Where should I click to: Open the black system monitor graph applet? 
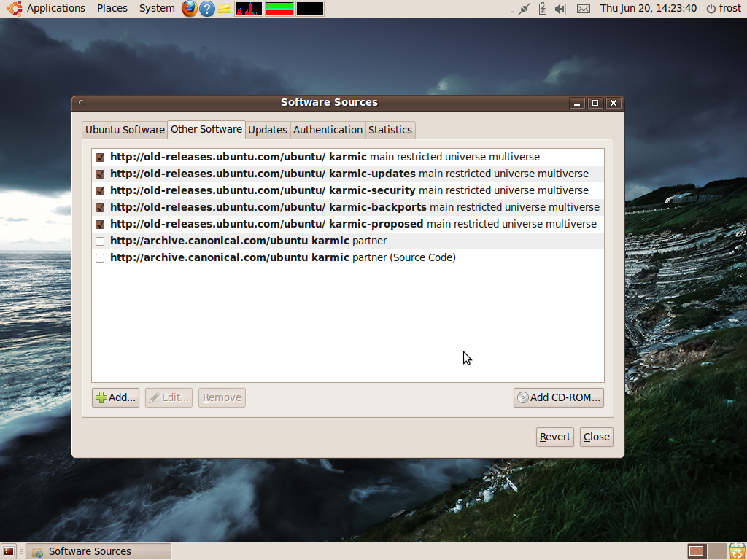[x=309, y=9]
